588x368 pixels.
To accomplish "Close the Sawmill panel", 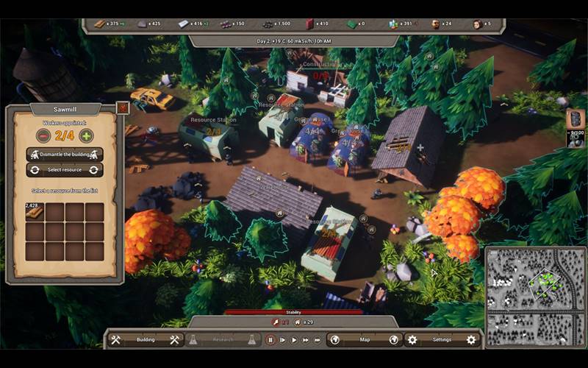I will (x=123, y=107).
